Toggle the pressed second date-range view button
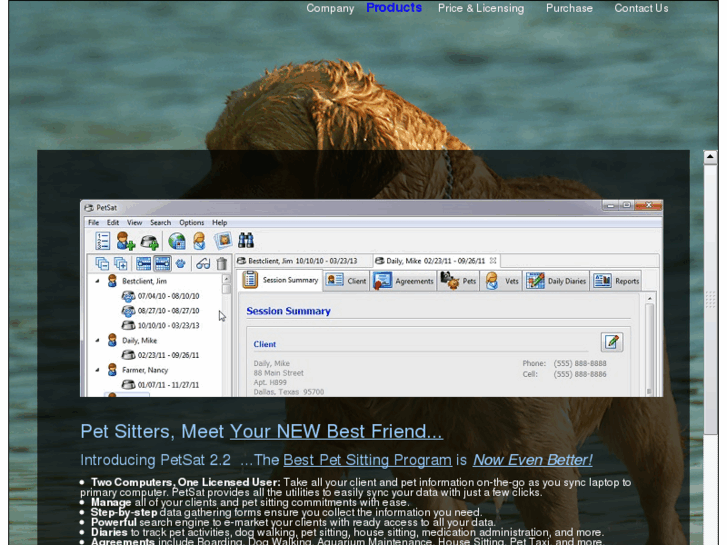Image resolution: width=727 pixels, height=545 pixels. (x=162, y=264)
